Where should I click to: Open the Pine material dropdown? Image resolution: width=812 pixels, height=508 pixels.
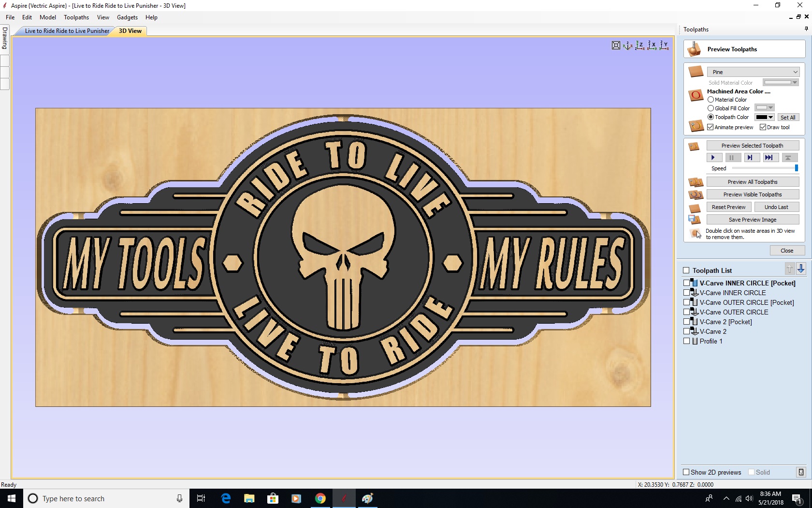click(x=753, y=72)
